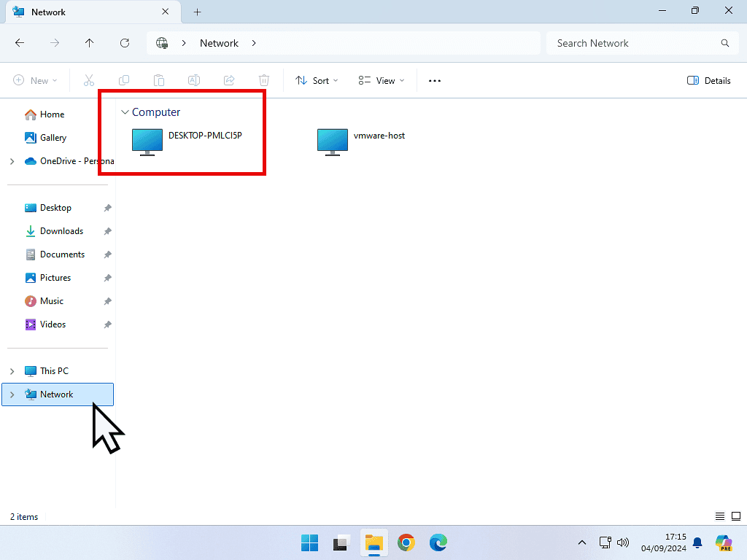Viewport: 747px width, 560px height.
Task: Select Downloads in the sidebar
Action: point(61,231)
